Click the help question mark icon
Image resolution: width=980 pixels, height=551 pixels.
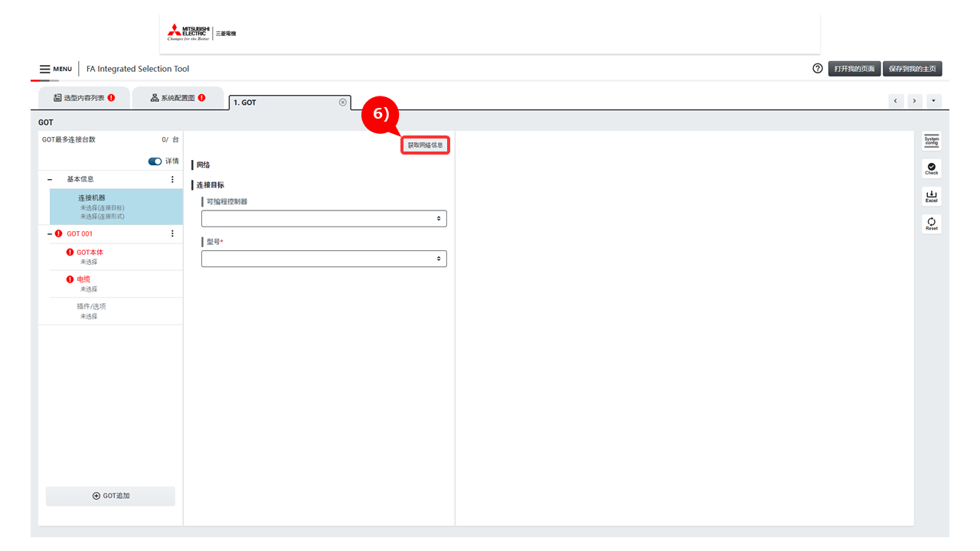coord(818,69)
